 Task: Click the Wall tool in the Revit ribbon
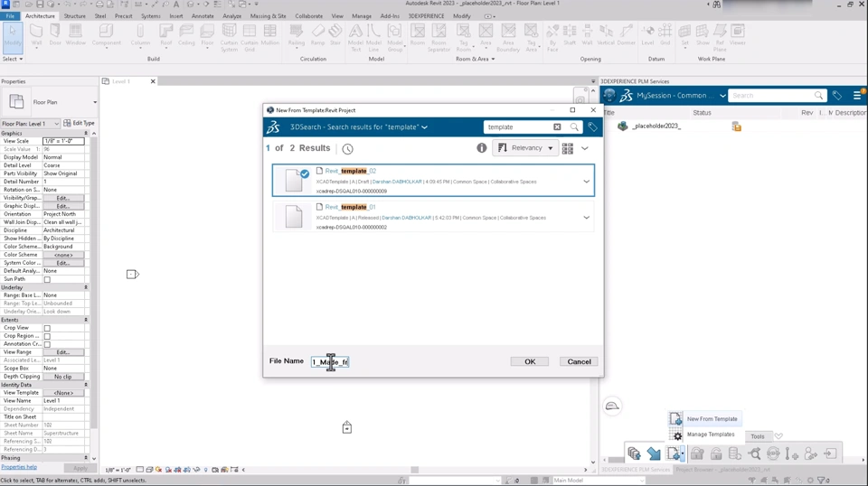pyautogui.click(x=36, y=35)
